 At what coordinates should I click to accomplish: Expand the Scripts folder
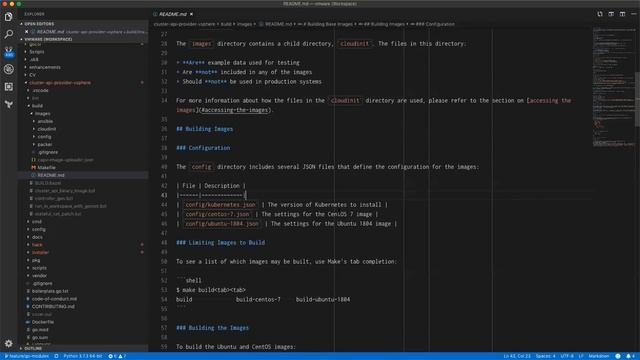pos(37,52)
